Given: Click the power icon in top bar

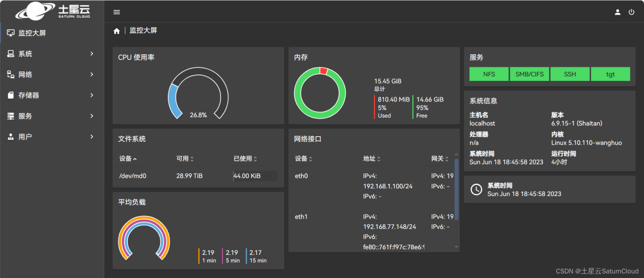Looking at the screenshot, I should (x=631, y=12).
